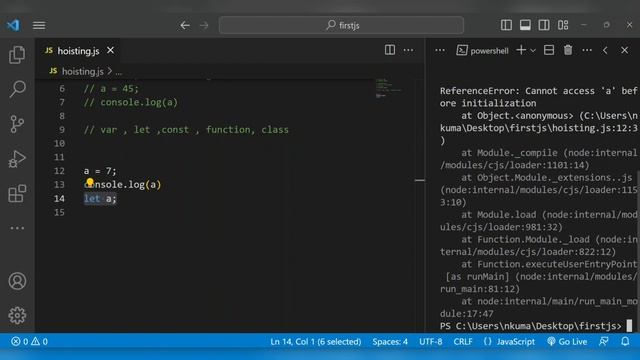Open the hamburger application menu
This screenshot has width=640, height=360.
(39, 25)
